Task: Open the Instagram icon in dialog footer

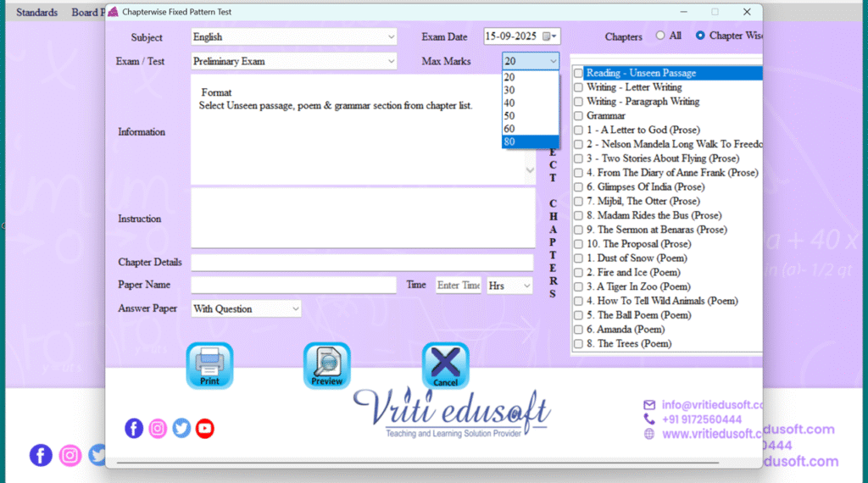Action: click(x=158, y=429)
